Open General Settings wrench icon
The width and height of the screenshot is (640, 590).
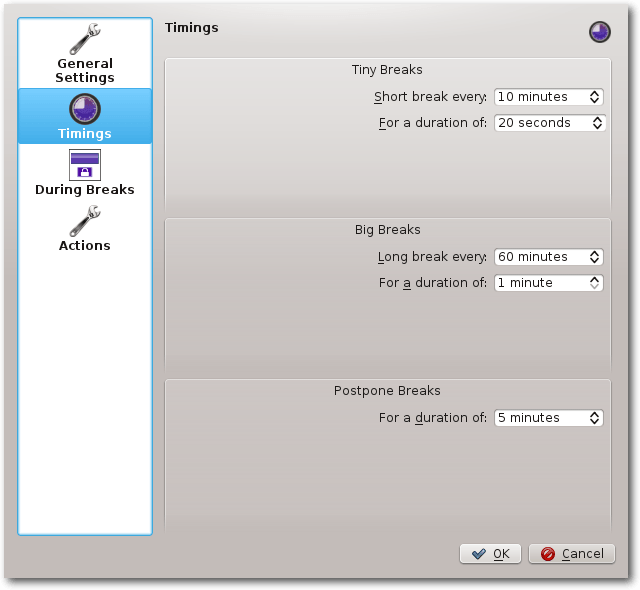[x=85, y=39]
